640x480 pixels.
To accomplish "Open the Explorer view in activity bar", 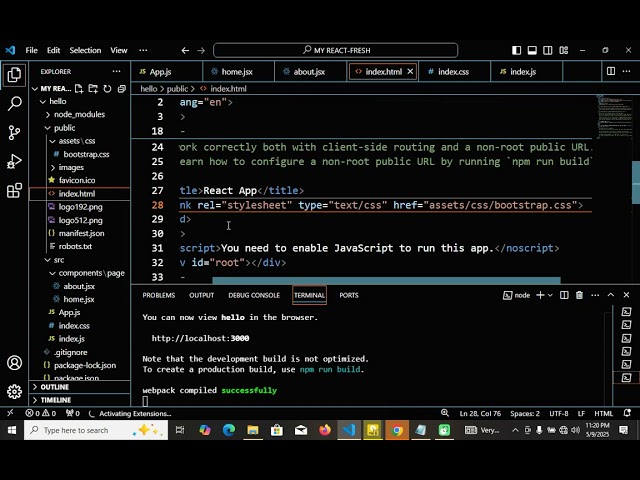I will pos(14,75).
